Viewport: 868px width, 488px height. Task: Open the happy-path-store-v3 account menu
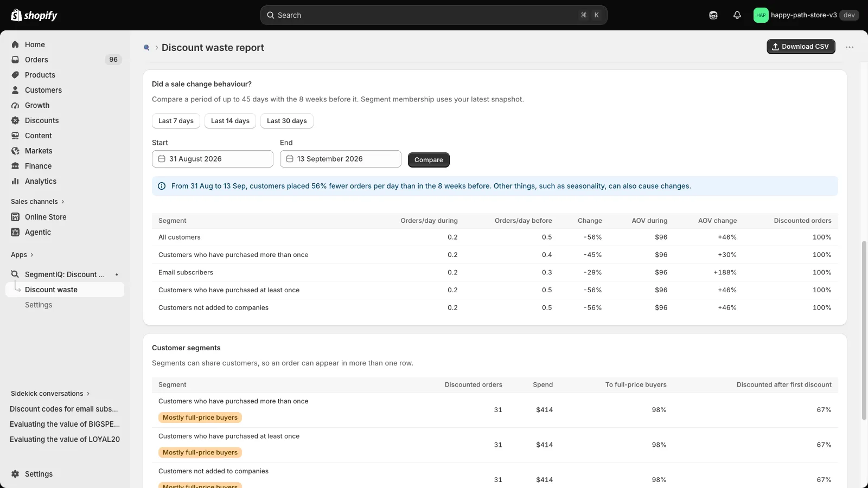point(806,15)
